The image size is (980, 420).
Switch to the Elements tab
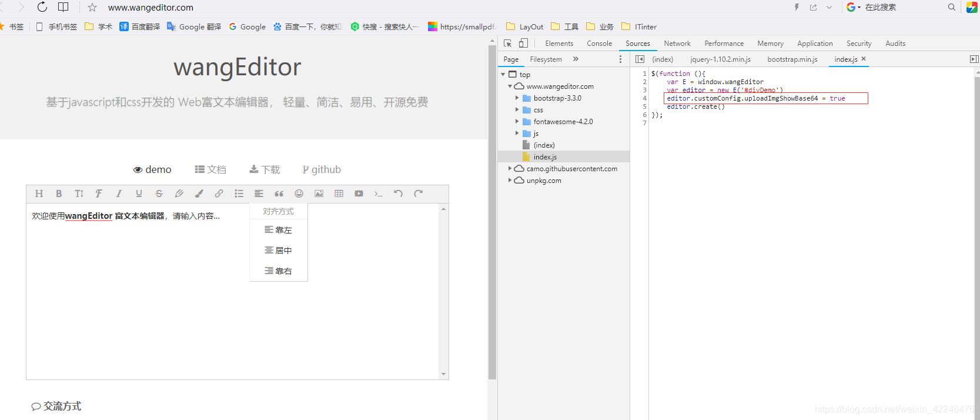(559, 44)
